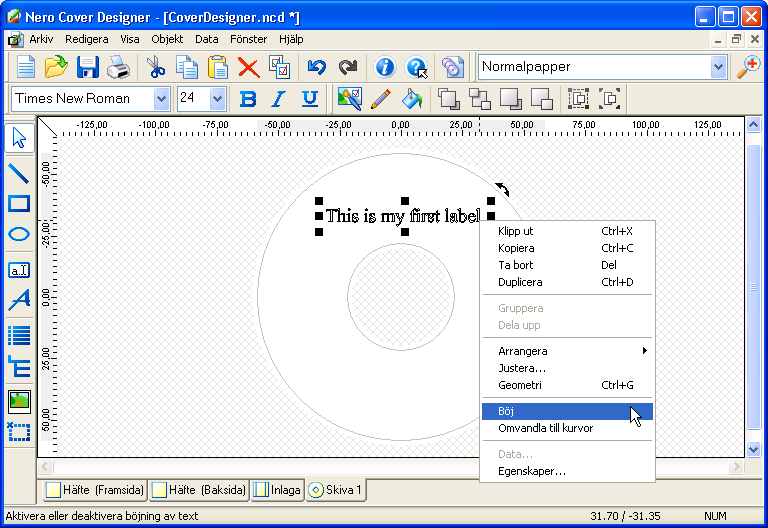The image size is (768, 528).
Task: Click the group objects icon
Action: (578, 98)
